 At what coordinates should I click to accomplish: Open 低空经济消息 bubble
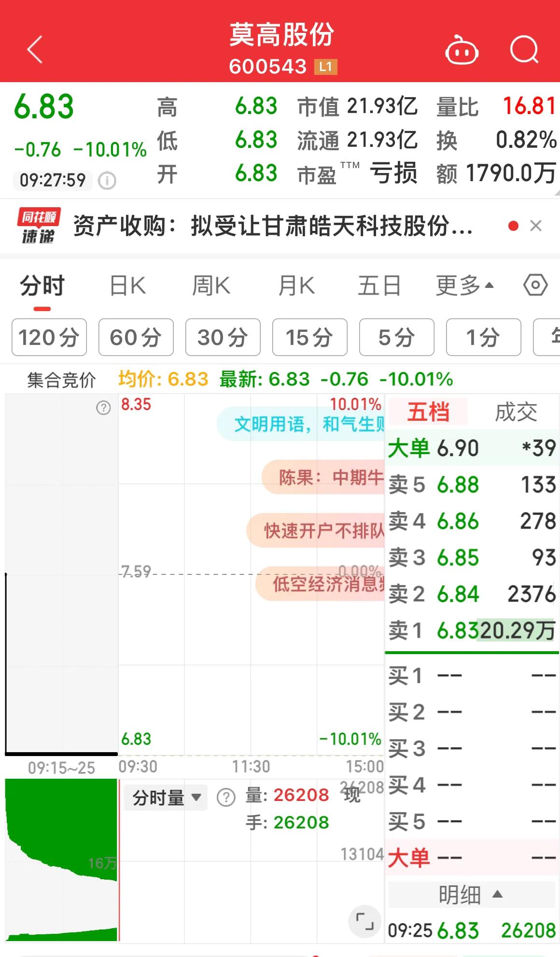320,584
